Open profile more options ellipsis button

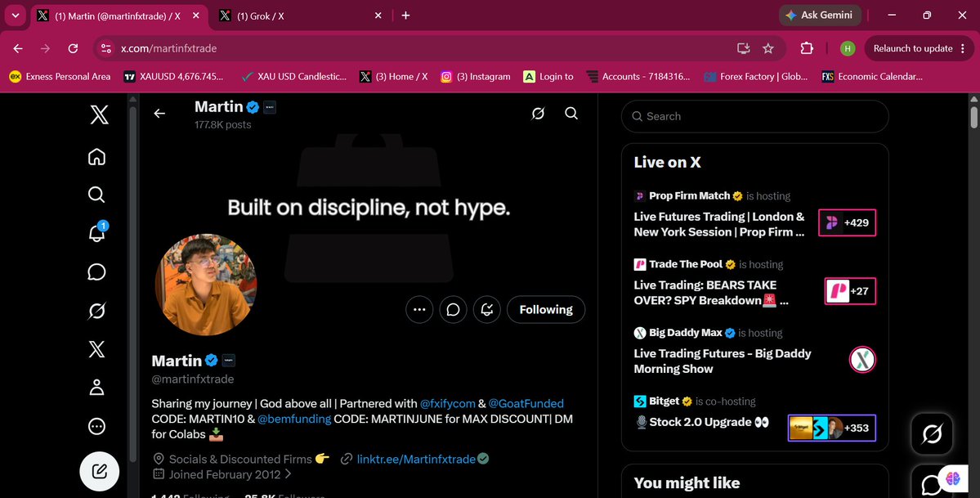coord(419,310)
